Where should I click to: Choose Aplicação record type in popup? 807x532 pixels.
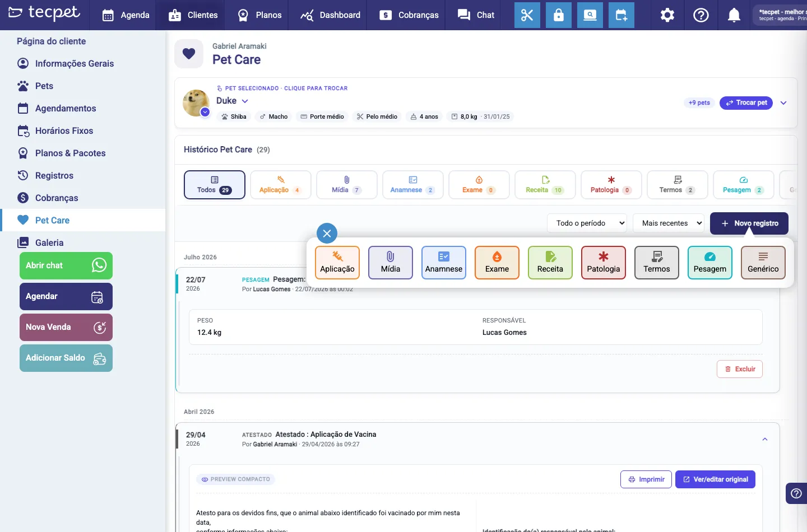337,263
